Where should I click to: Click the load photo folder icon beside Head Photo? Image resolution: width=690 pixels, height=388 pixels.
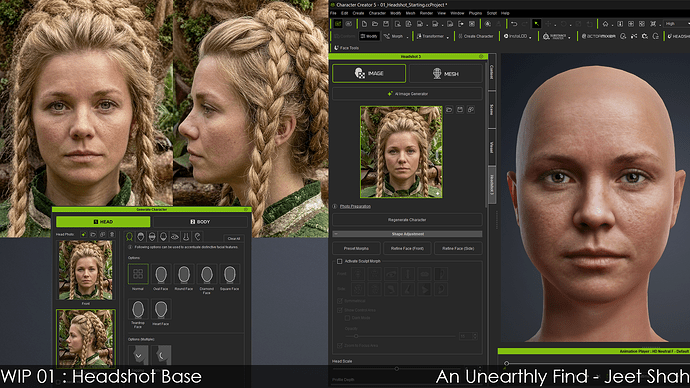pyautogui.click(x=93, y=234)
